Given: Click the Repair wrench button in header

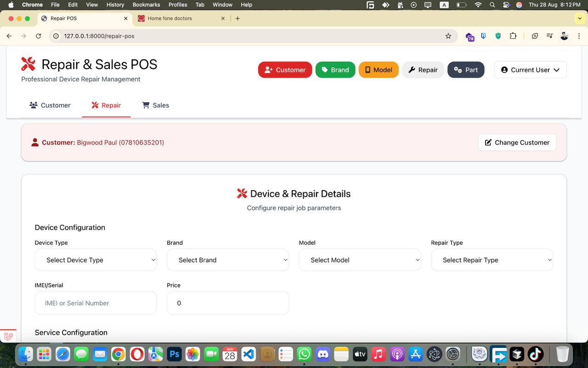Looking at the screenshot, I should pyautogui.click(x=423, y=70).
